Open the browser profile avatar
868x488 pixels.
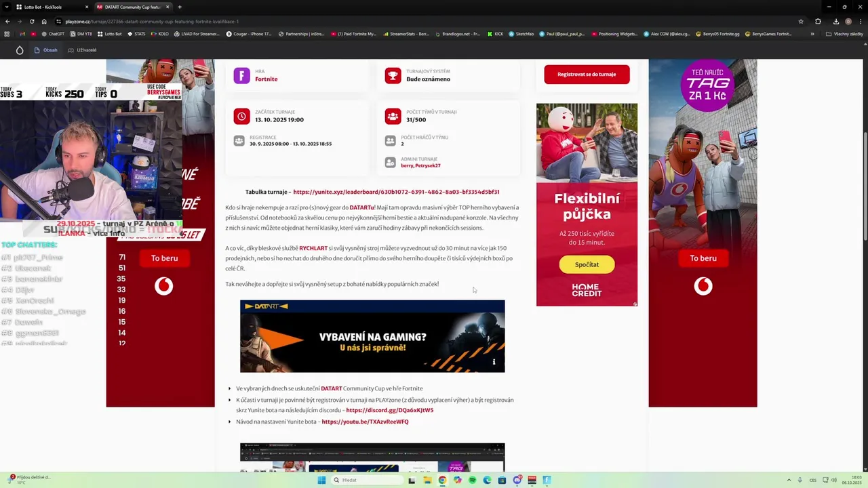pyautogui.click(x=848, y=21)
